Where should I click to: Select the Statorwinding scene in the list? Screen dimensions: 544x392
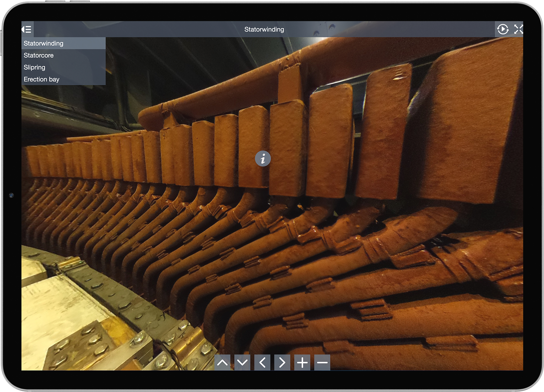coord(64,43)
